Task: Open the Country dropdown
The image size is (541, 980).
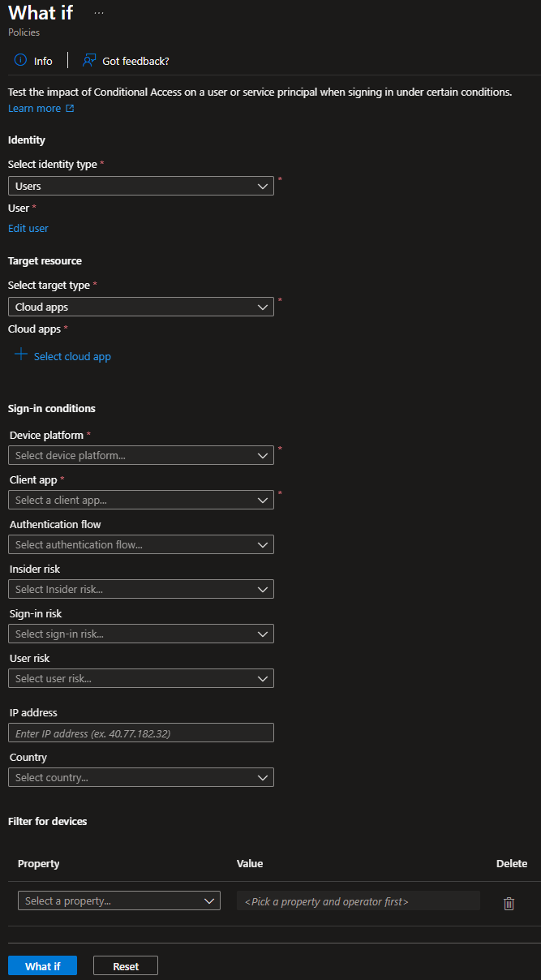Action: (141, 777)
